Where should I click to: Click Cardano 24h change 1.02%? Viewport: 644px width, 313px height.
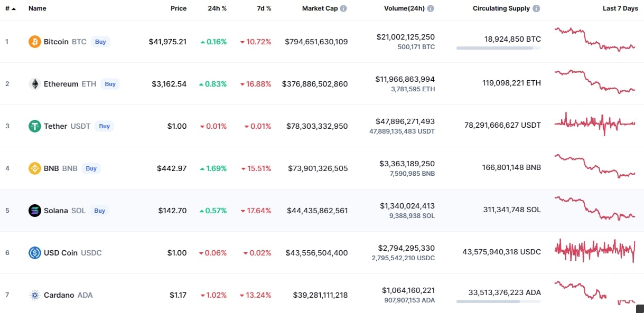point(213,295)
